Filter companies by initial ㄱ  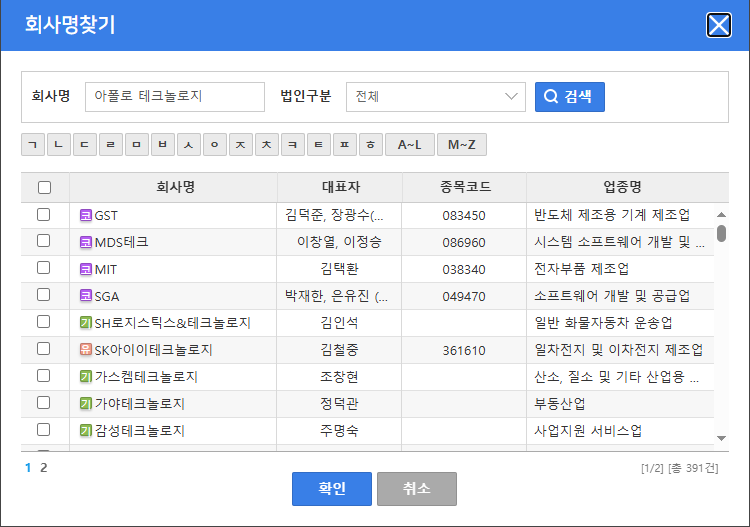[x=33, y=144]
